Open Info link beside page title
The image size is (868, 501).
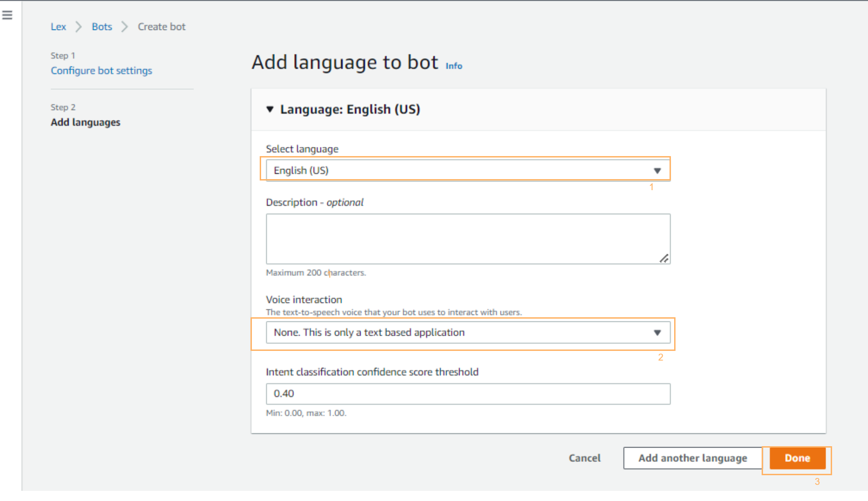click(454, 66)
